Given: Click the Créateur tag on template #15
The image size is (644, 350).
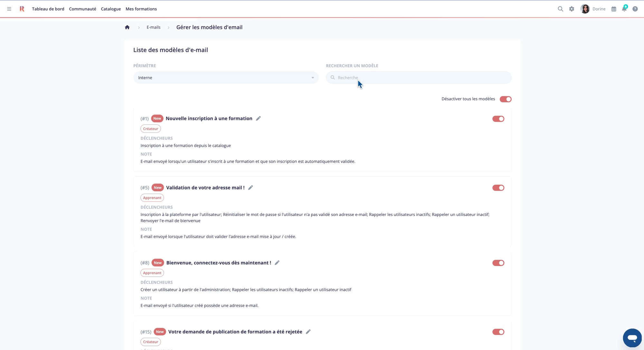Looking at the screenshot, I should [x=150, y=342].
